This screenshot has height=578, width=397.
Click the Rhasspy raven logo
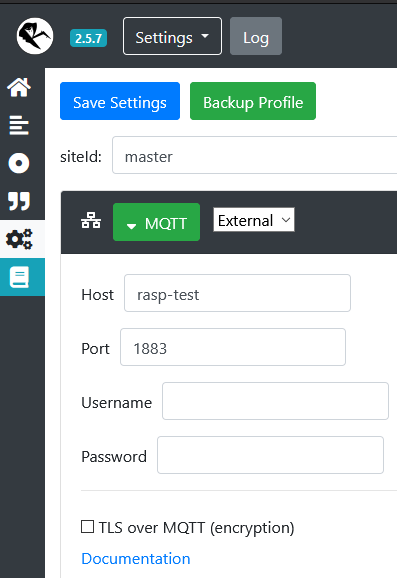point(35,36)
